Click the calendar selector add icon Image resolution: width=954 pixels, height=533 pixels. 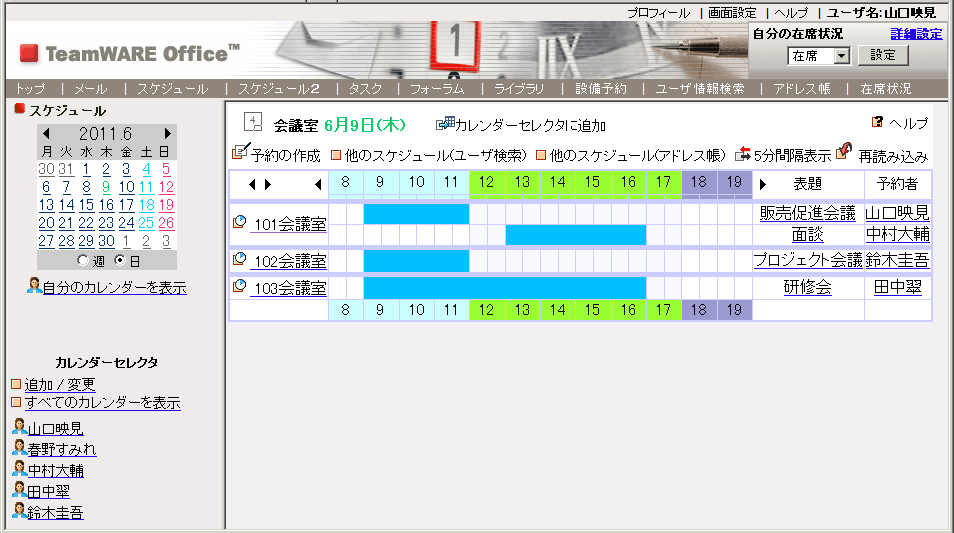point(445,124)
